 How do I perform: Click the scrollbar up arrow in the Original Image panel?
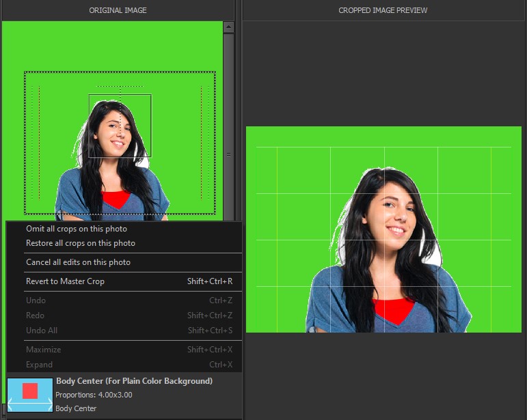pos(228,28)
